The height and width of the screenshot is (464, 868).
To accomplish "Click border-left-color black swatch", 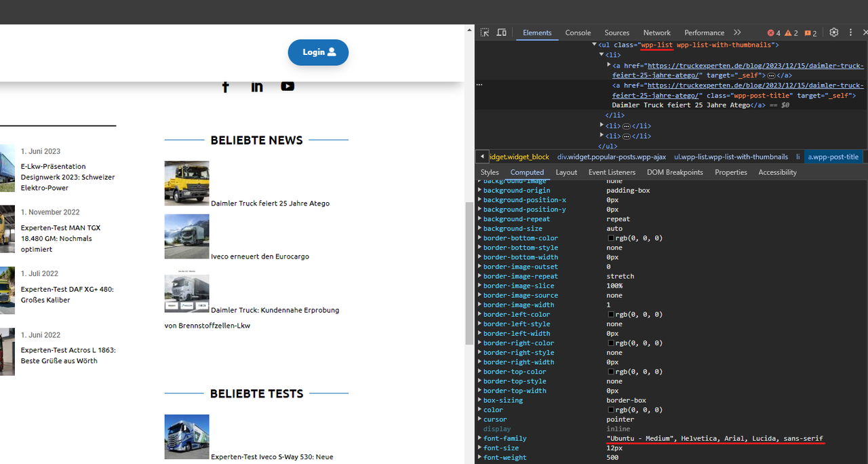I will click(x=610, y=315).
